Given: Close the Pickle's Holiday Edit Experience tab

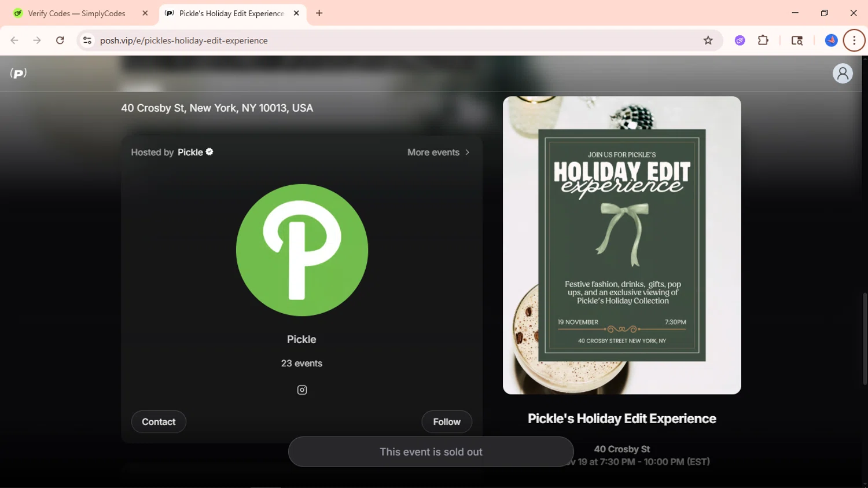Looking at the screenshot, I should [x=296, y=13].
